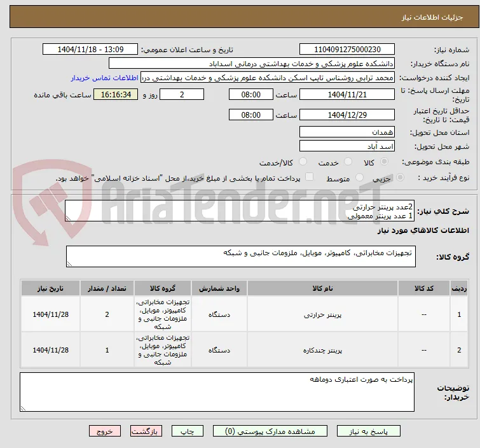This screenshot has height=448, width=480.
Task: Click the توضیحات خریدار text area
Action: 217,392
